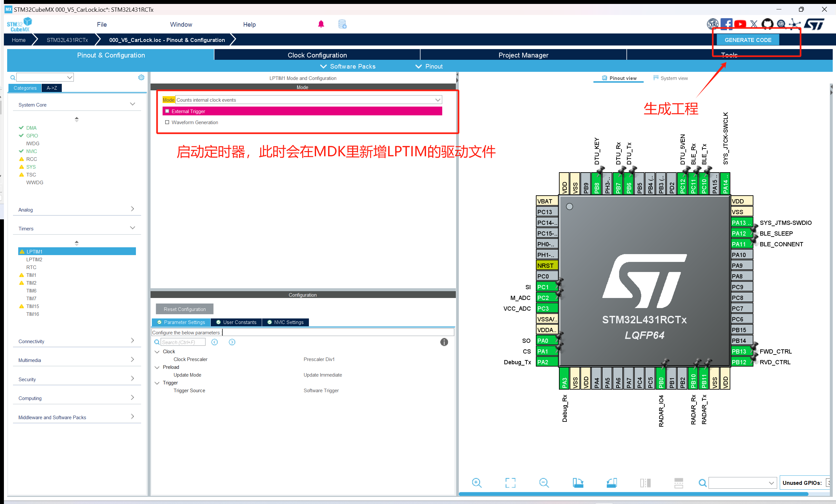Viewport: 836px width, 504px height.
Task: Go to next parameter search result
Action: pyautogui.click(x=232, y=342)
